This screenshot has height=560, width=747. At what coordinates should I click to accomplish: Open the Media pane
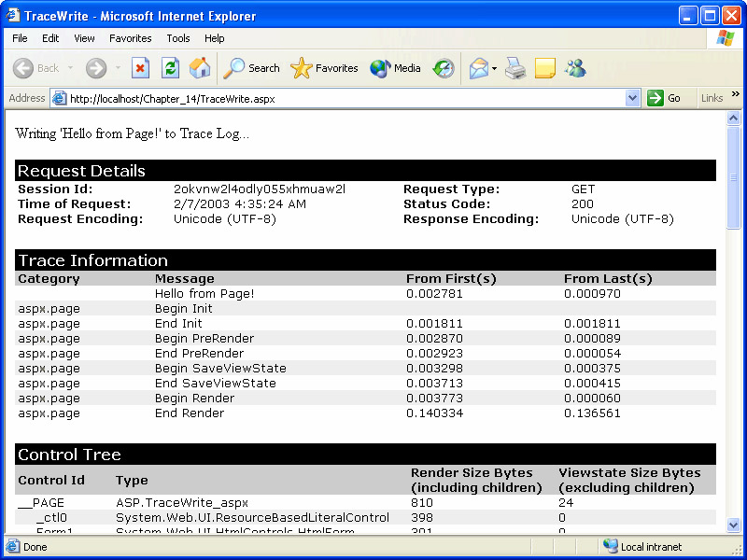pyautogui.click(x=396, y=68)
